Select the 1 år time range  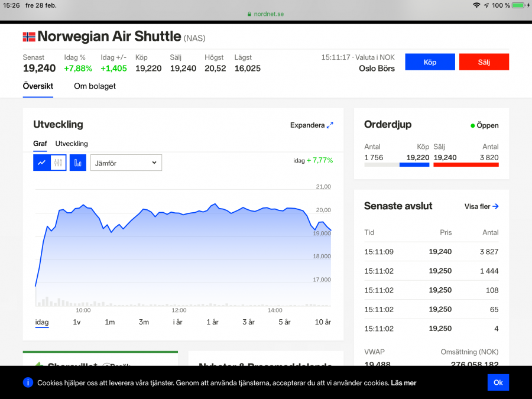pyautogui.click(x=212, y=322)
